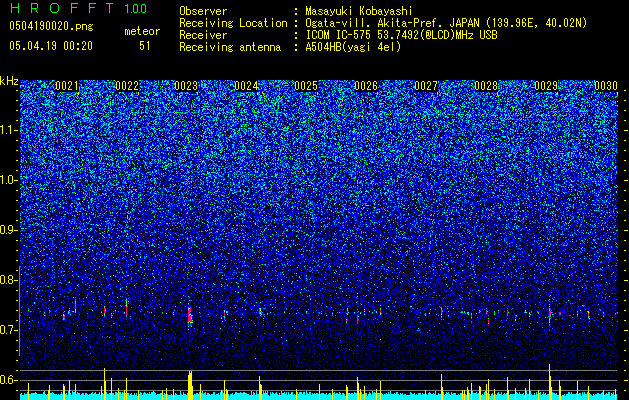Click the 'Observer' field label
Screen dimensions: 629x400
coord(203,11)
